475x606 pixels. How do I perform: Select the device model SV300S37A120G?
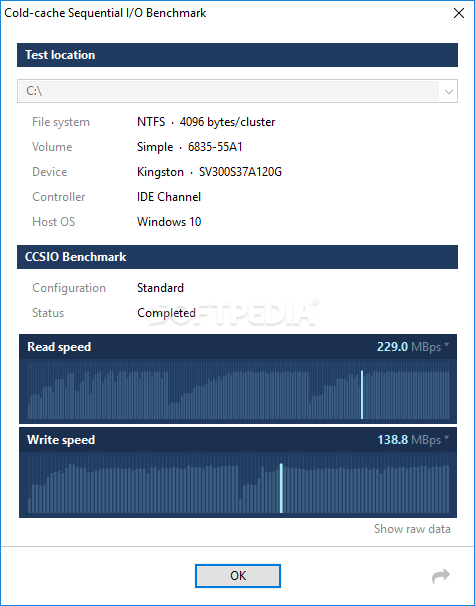pyautogui.click(x=240, y=172)
